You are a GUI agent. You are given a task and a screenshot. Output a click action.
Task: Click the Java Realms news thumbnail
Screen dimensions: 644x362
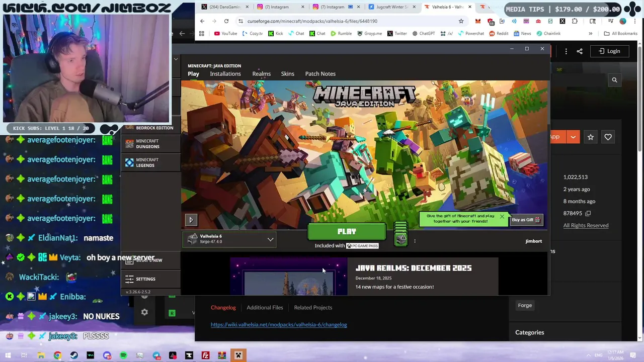coord(289,277)
